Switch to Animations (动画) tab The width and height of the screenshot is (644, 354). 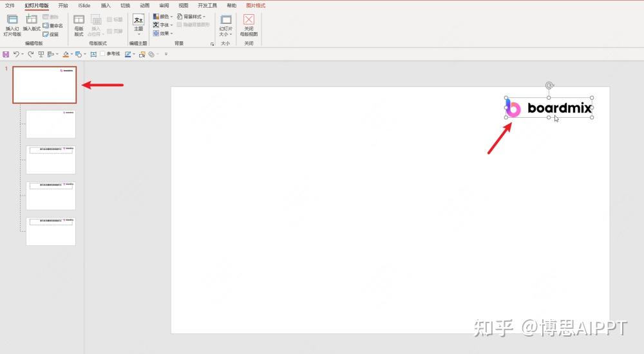pyautogui.click(x=144, y=5)
